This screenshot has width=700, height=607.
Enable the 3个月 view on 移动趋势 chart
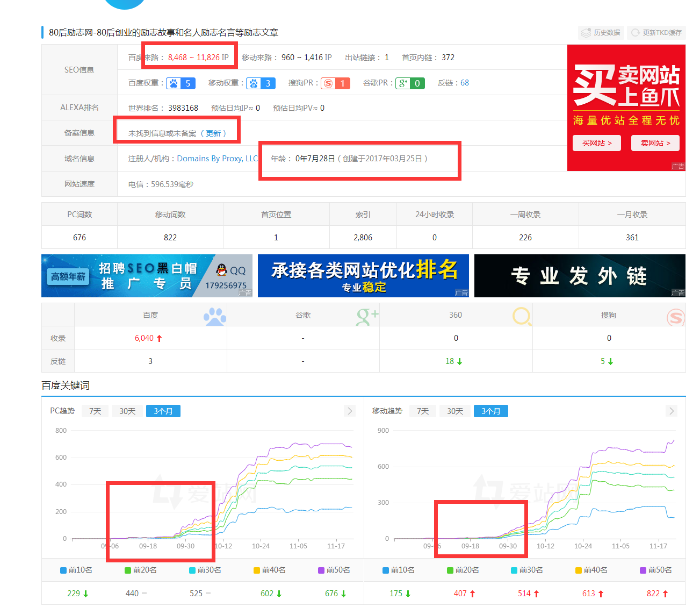(490, 411)
